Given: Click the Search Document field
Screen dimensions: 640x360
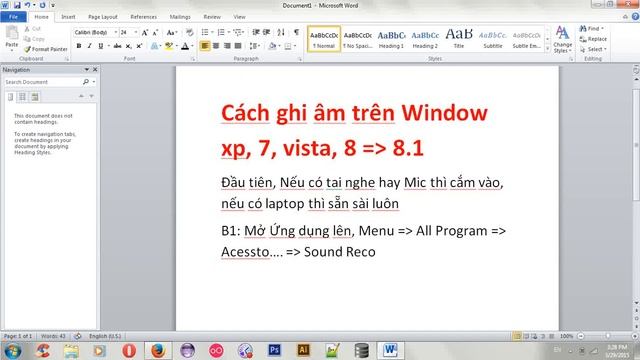Looking at the screenshot, I should 43,82.
